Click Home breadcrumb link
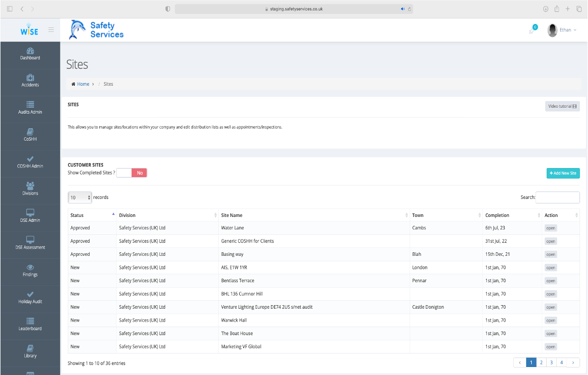Viewport: 588px width, 375px height. [83, 84]
